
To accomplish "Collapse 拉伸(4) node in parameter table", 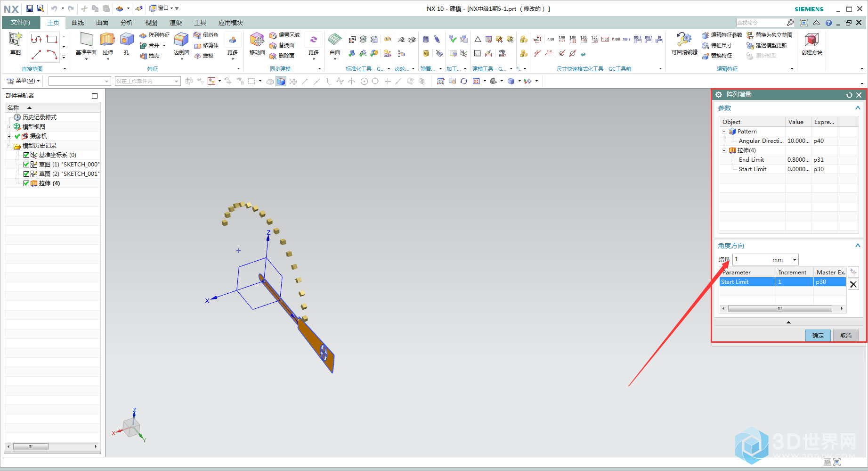I will (724, 150).
